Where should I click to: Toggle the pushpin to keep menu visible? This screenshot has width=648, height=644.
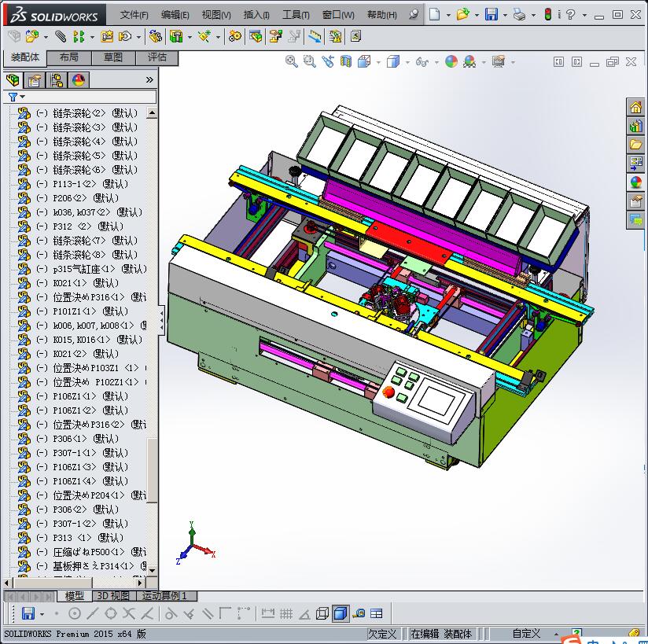(x=414, y=14)
